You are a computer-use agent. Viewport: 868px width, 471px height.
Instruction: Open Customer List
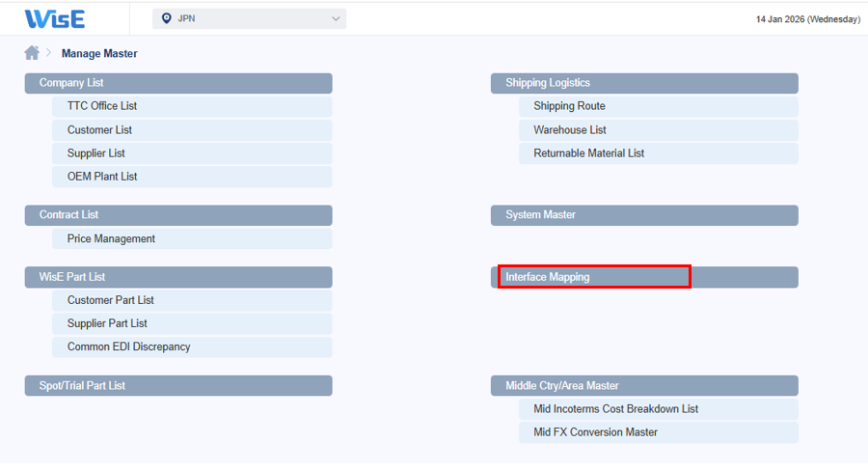(x=192, y=130)
